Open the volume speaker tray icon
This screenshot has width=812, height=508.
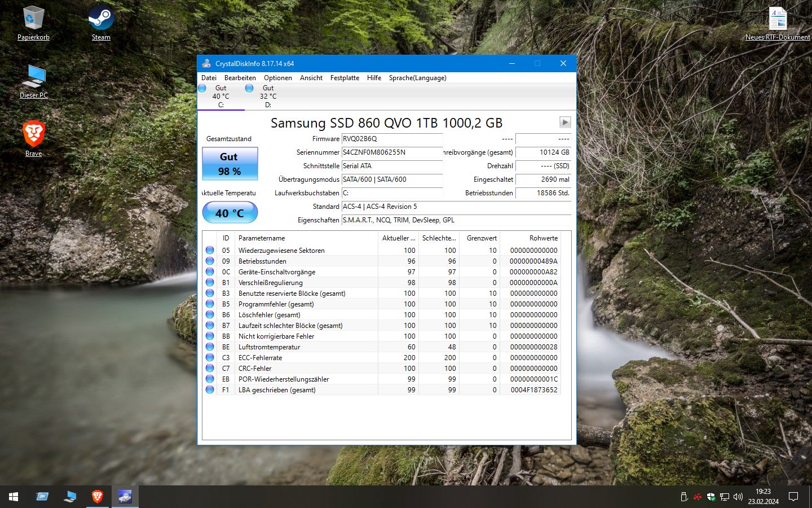[738, 497]
